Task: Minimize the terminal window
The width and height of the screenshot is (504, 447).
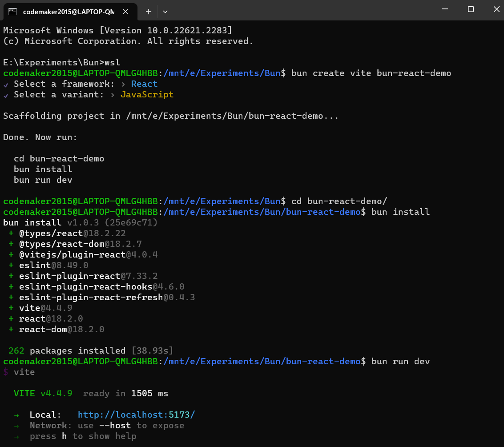Action: click(445, 9)
